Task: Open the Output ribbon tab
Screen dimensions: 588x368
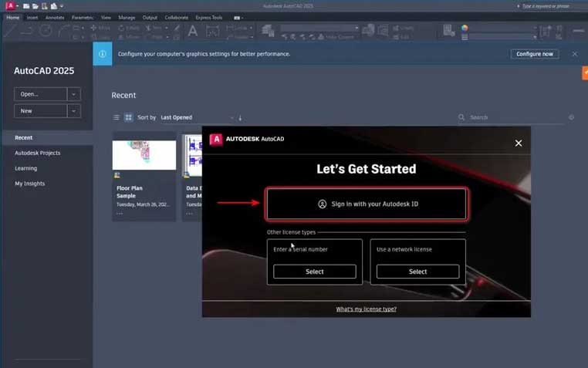Action: pos(150,18)
